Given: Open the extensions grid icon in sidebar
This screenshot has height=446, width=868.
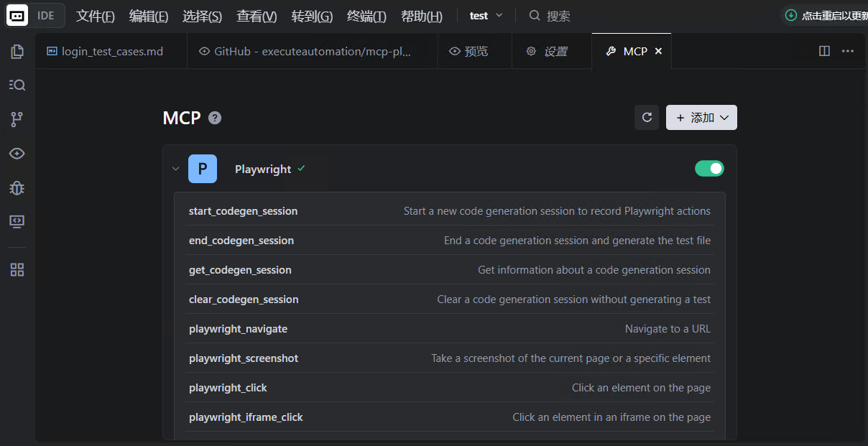Looking at the screenshot, I should point(17,270).
